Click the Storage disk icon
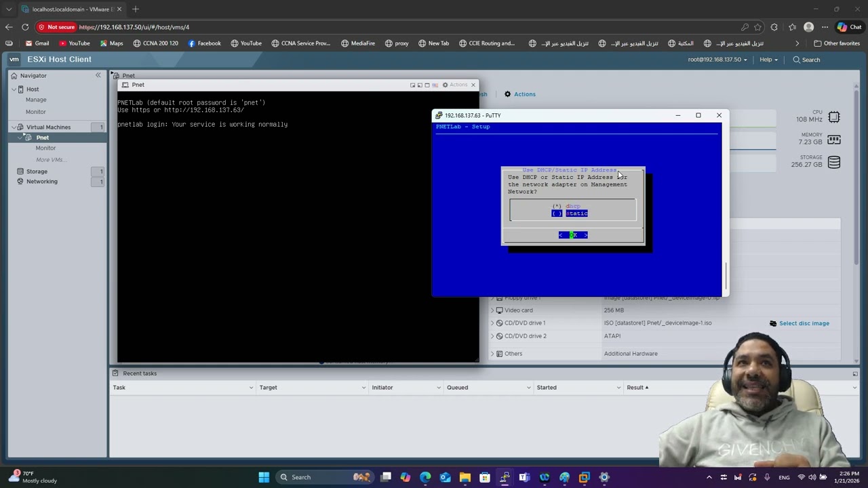Screen dimensions: 868x488 click(834, 162)
